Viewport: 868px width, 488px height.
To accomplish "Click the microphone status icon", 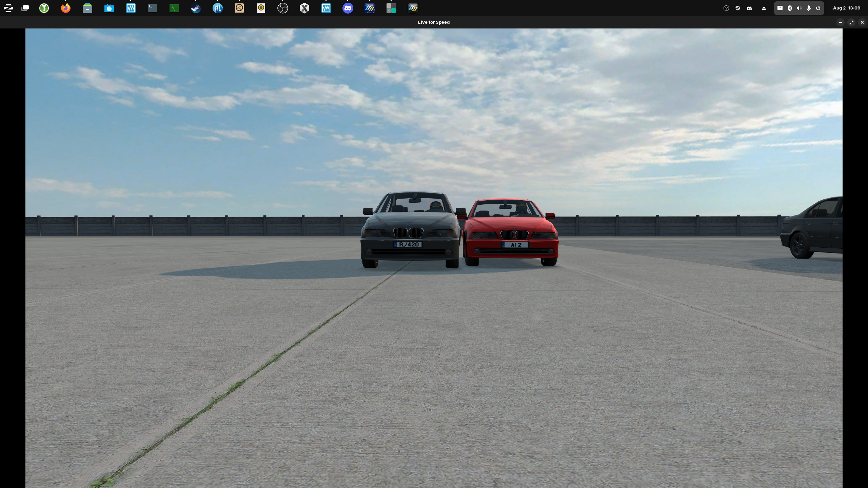I will coord(809,8).
